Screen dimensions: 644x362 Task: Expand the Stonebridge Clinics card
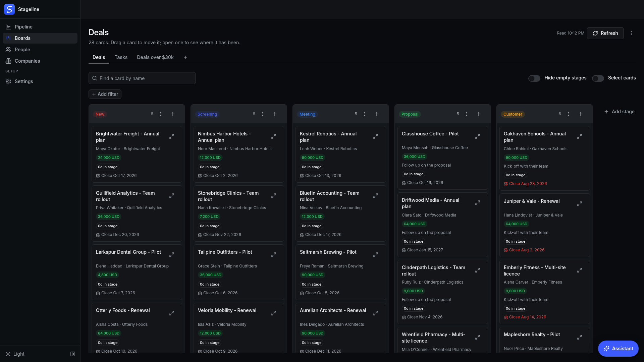pos(274,196)
